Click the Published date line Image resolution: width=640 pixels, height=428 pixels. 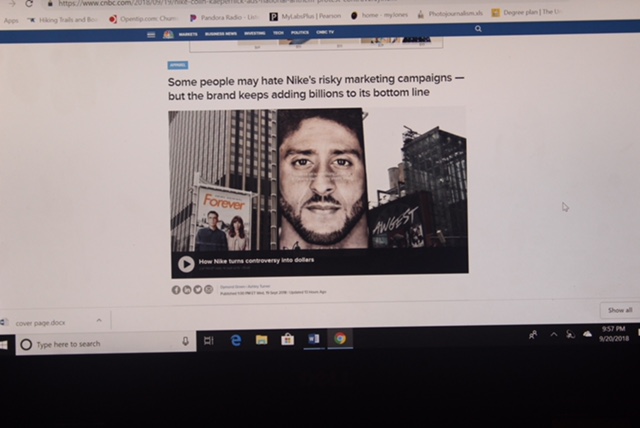click(273, 293)
